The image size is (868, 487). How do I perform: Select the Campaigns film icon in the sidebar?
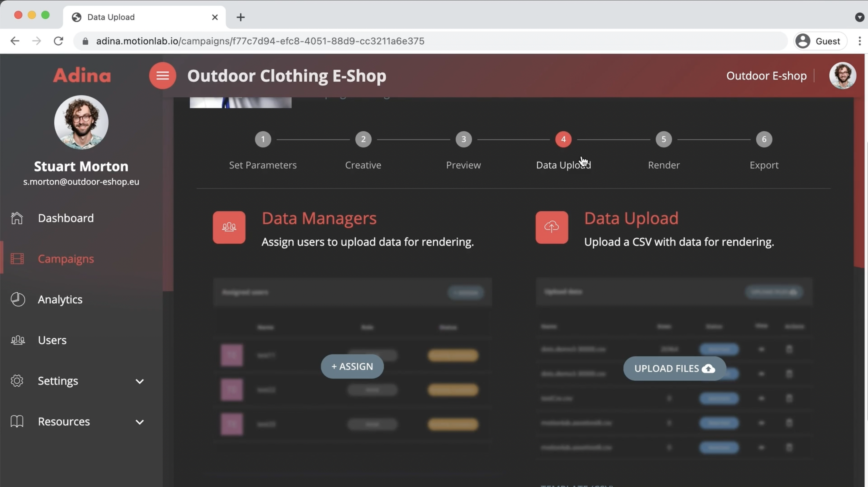[x=17, y=259]
